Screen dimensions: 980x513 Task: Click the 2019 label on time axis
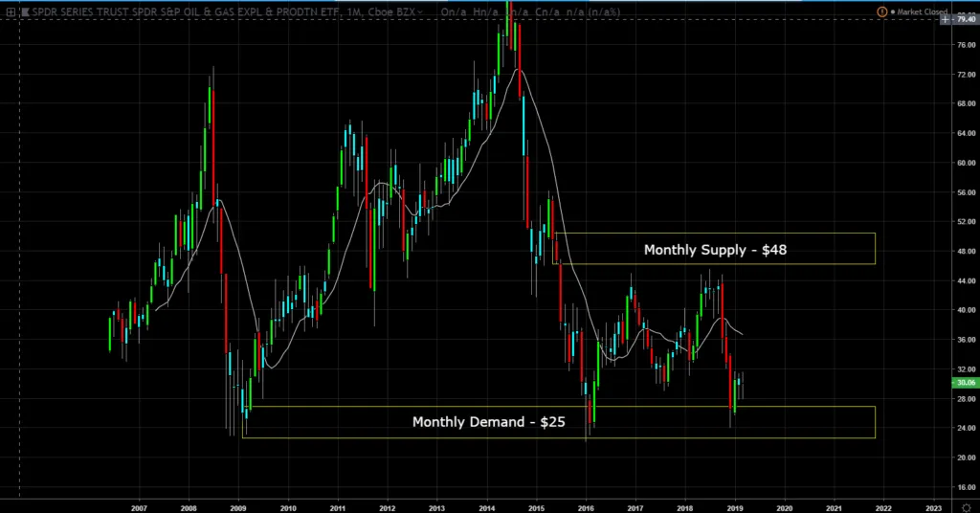tap(735, 508)
